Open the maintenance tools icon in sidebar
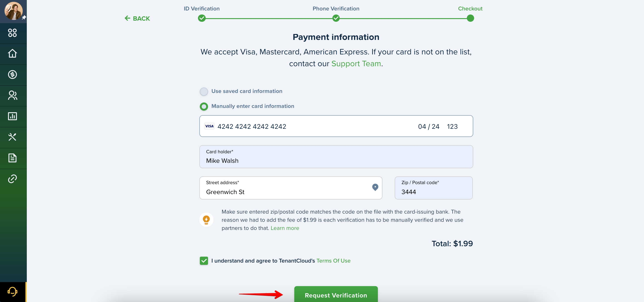 tap(12, 137)
